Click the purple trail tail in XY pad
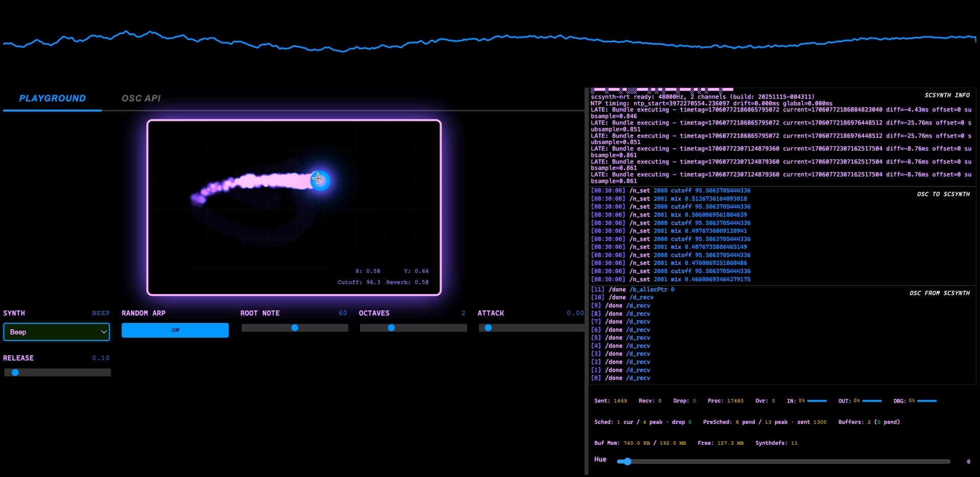The height and width of the screenshot is (477, 980). 198,199
